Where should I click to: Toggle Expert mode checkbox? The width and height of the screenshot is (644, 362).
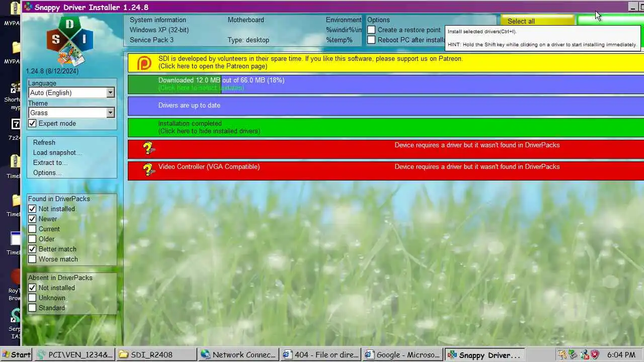32,123
